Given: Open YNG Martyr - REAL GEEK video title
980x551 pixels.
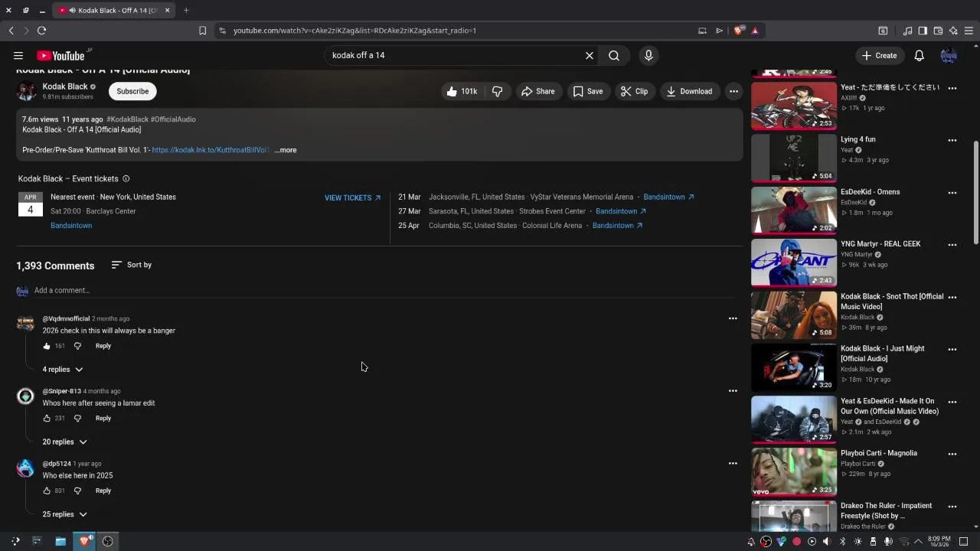Looking at the screenshot, I should 880,244.
